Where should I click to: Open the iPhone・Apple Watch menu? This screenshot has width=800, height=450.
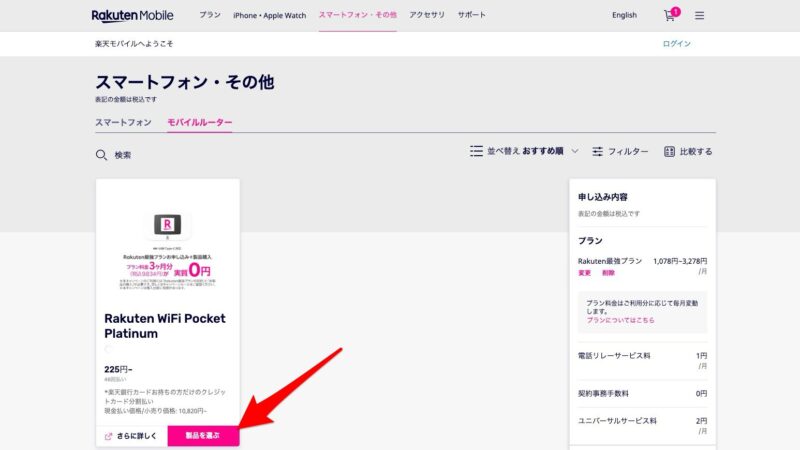[x=269, y=15]
